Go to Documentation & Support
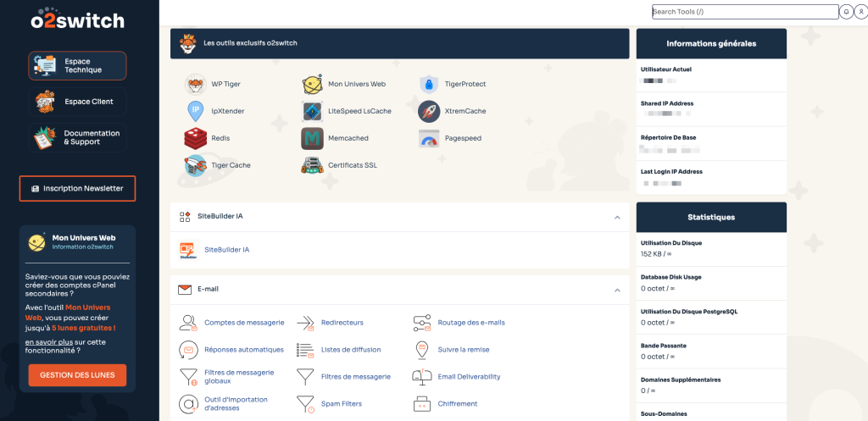The height and width of the screenshot is (421, 868). click(77, 137)
